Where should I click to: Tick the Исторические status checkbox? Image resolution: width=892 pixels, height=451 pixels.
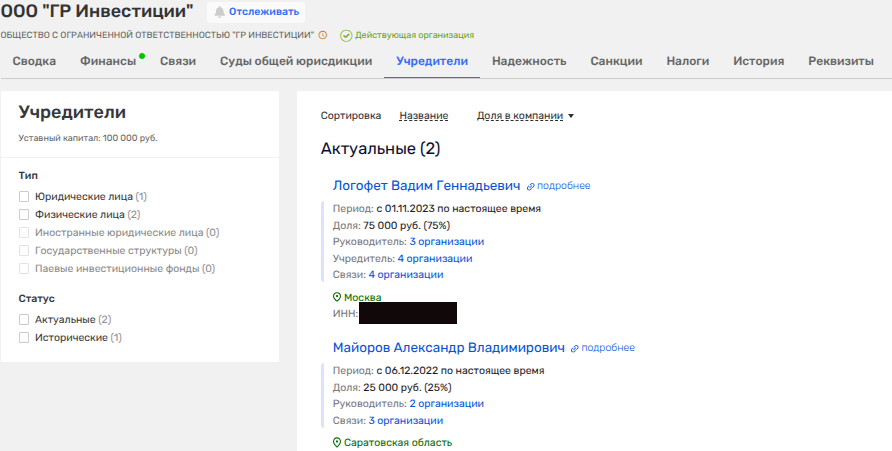[x=24, y=338]
